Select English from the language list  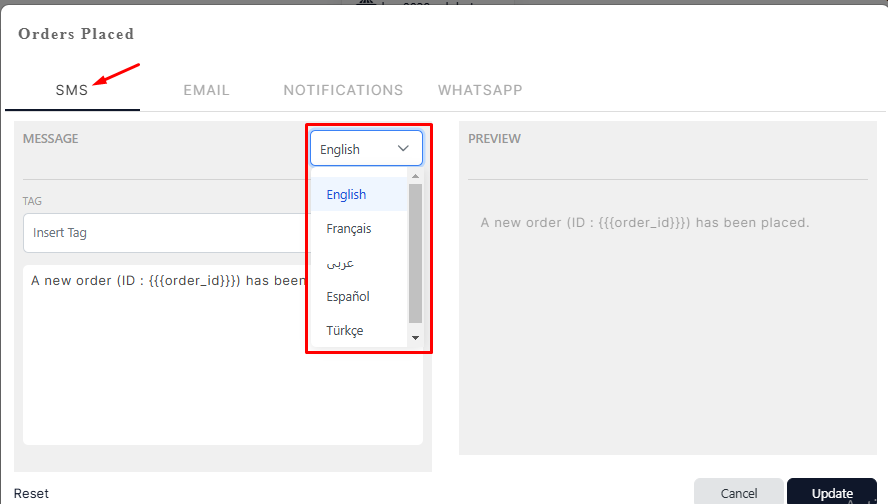coord(359,194)
